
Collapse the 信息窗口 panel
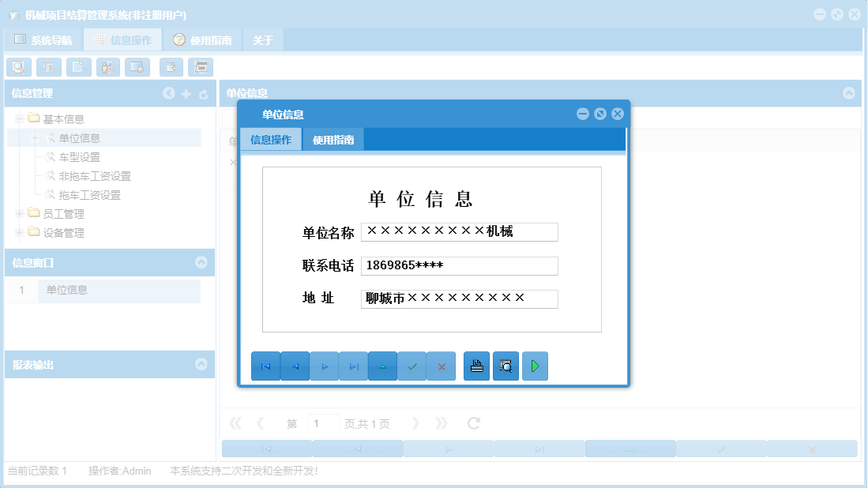[201, 264]
